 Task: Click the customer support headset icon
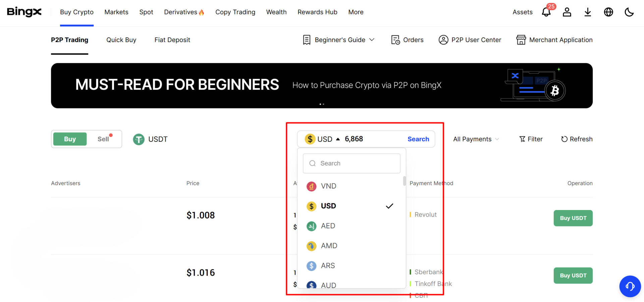(x=630, y=286)
